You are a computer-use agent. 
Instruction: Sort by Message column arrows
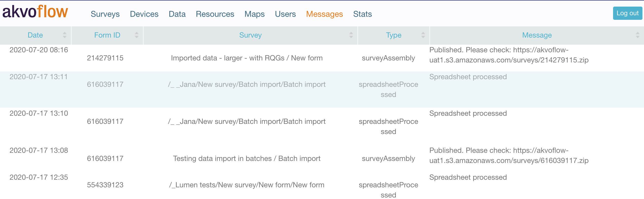click(x=638, y=35)
